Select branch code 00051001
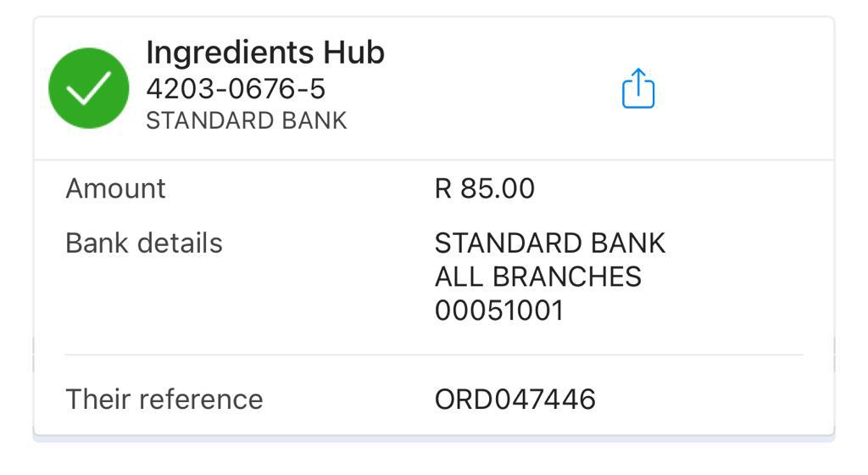868x475 pixels. tap(498, 310)
